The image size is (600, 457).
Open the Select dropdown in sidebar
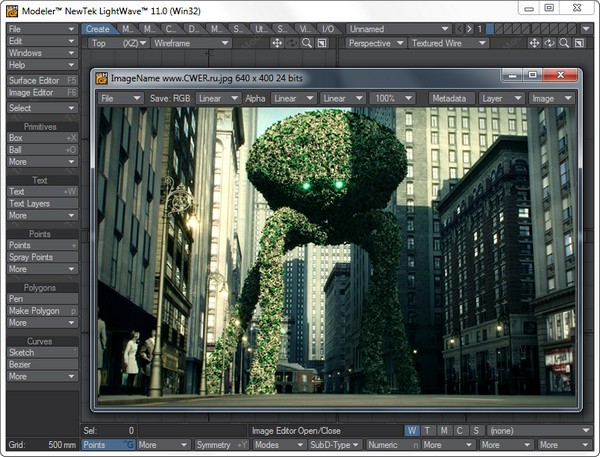click(x=42, y=108)
